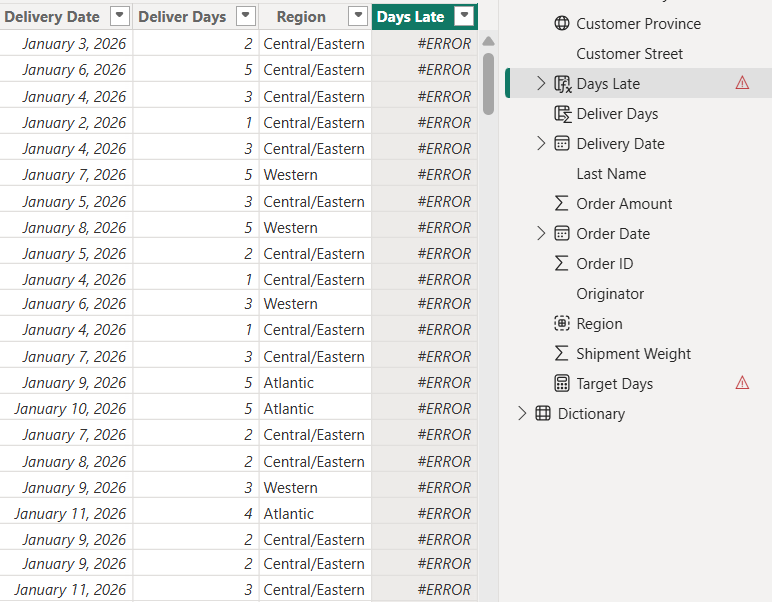Click the warning icon beside Days Late
The width and height of the screenshot is (772, 602).
tap(742, 83)
